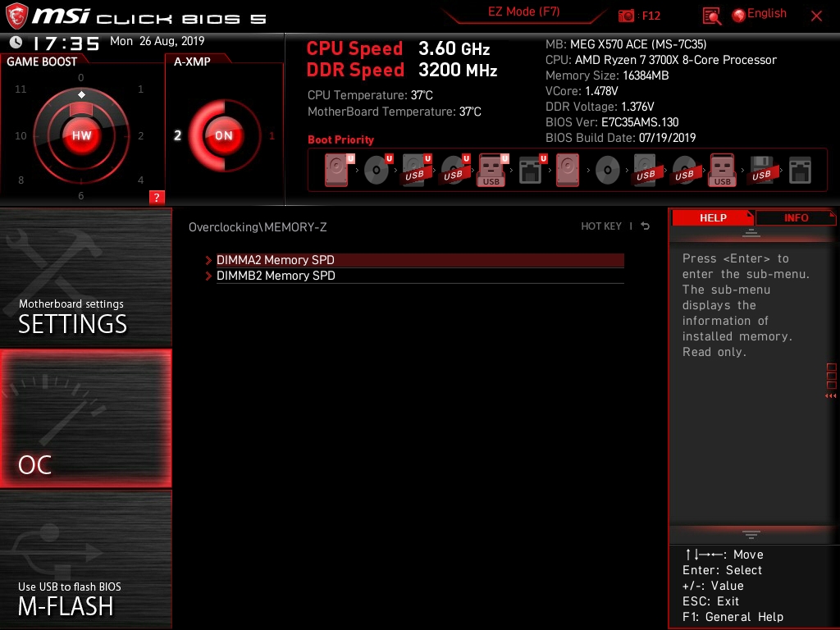Click the MB: MEG X570 ACE text
Image resolution: width=840 pixels, height=630 pixels.
point(626,44)
